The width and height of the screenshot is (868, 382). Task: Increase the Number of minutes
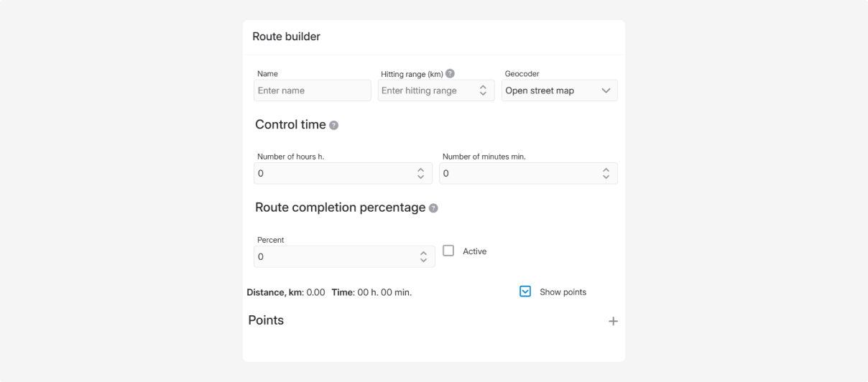pyautogui.click(x=606, y=170)
